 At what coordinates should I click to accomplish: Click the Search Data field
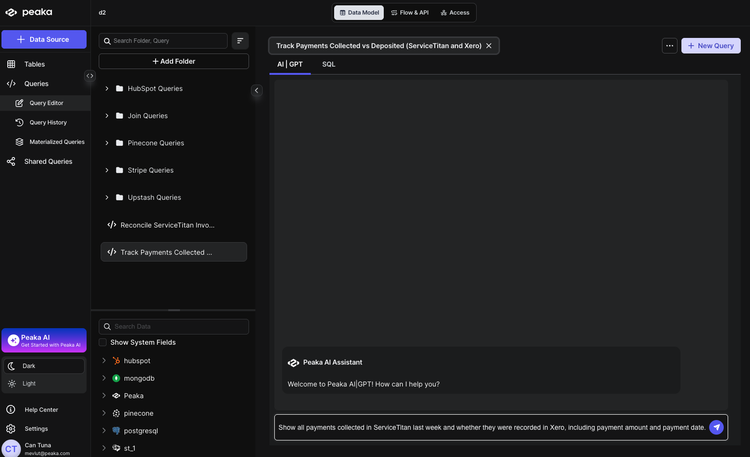point(174,326)
